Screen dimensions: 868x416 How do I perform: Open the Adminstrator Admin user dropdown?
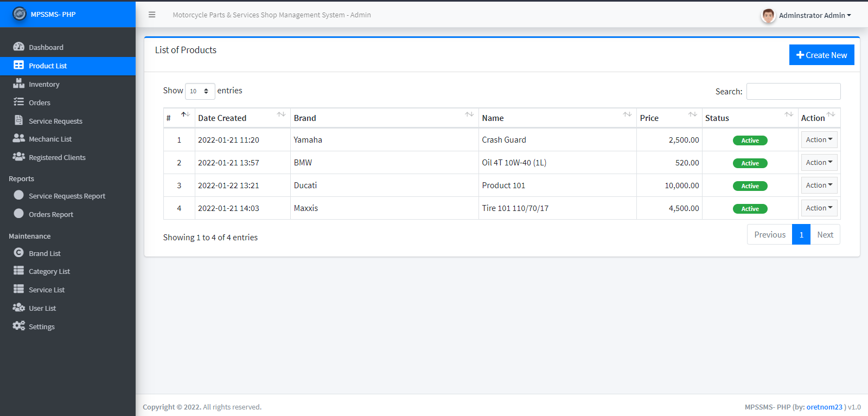point(815,15)
